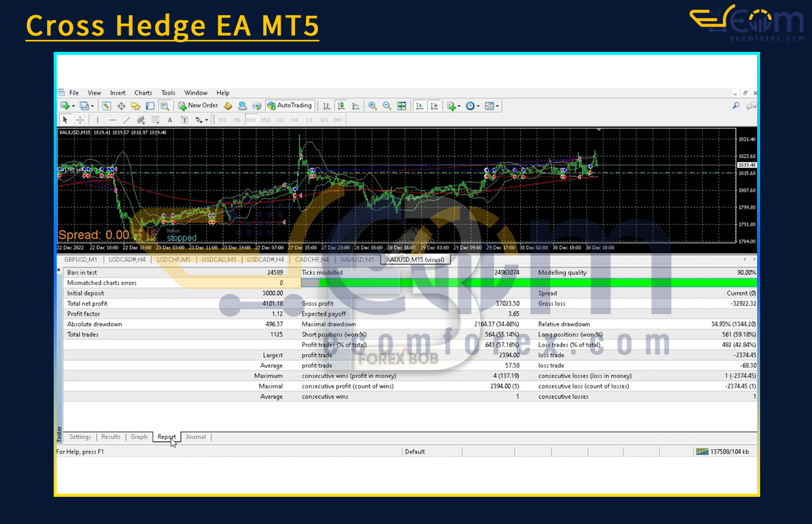This screenshot has height=524, width=812.
Task: Open the tester Results tab
Action: (111, 437)
